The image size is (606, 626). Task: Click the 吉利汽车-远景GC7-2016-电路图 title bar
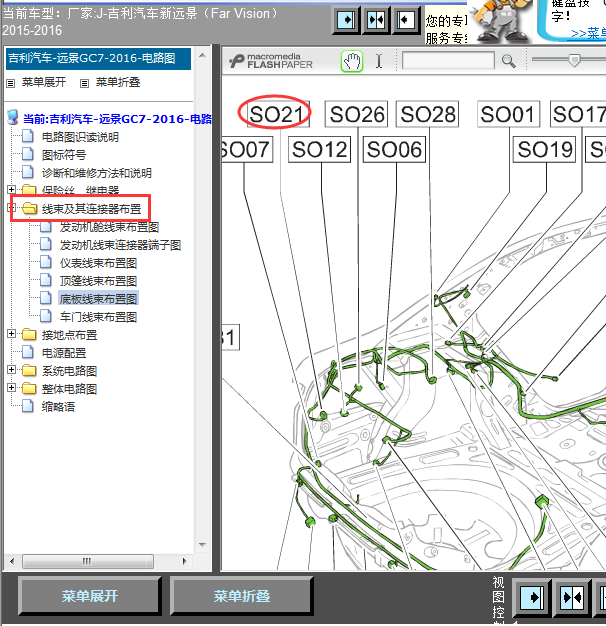98,59
